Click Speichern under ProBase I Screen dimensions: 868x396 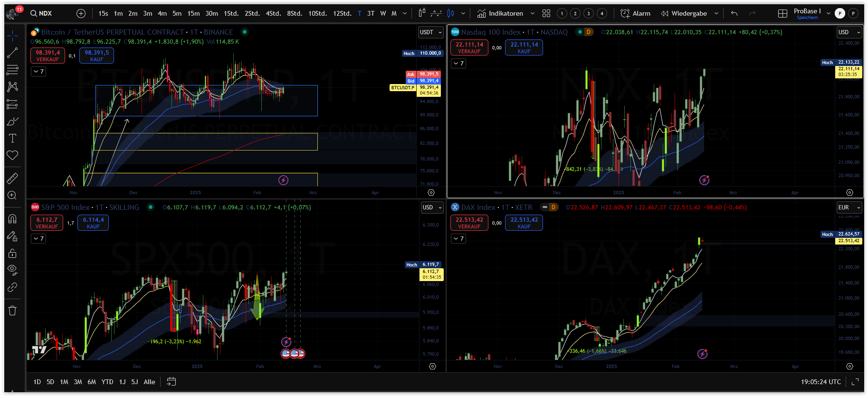(807, 18)
